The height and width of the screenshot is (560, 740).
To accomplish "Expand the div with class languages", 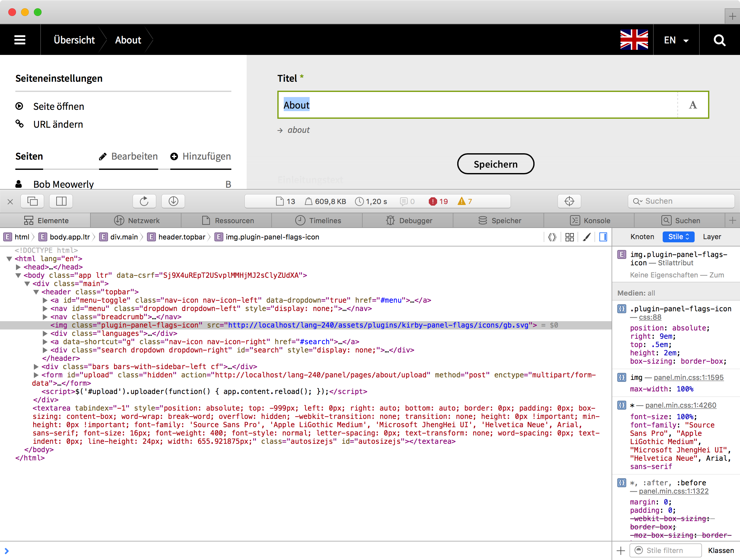I will (x=45, y=334).
